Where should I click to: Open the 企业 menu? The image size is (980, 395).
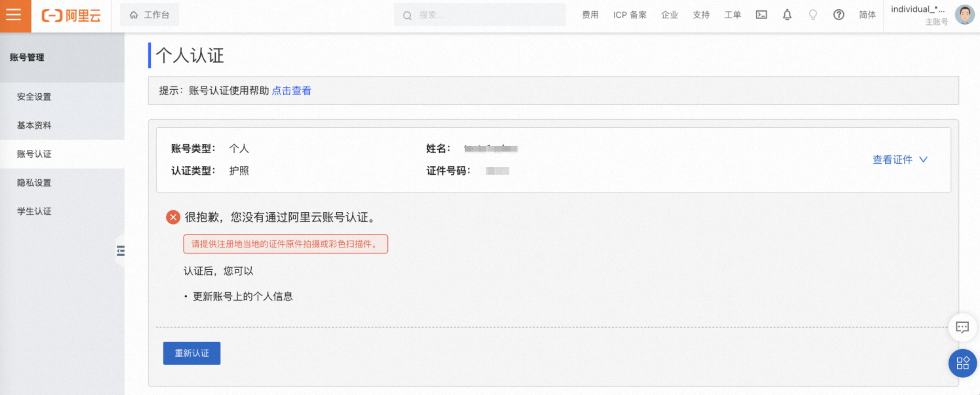pos(669,15)
